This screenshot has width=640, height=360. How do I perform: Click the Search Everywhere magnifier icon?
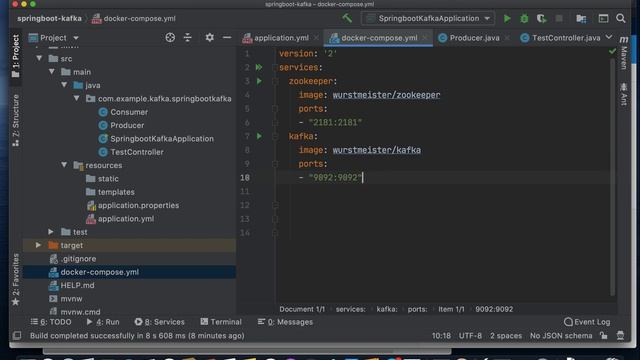tap(620, 18)
